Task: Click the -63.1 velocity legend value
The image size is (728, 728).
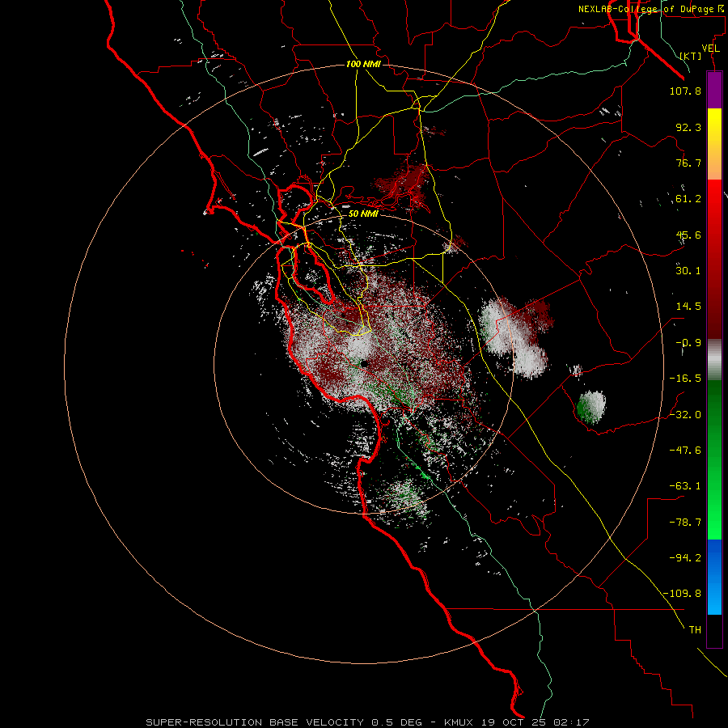Action: (685, 486)
